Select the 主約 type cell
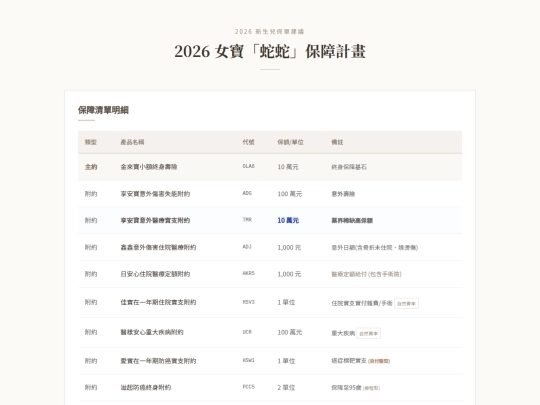Viewport: 540px width, 405px height. (91, 167)
